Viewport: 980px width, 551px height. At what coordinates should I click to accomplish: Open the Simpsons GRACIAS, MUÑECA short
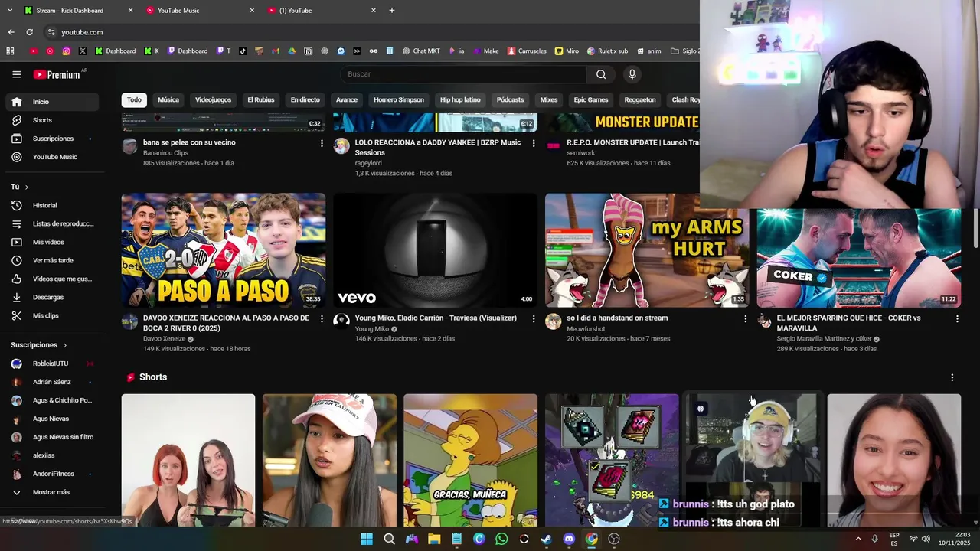[471, 460]
